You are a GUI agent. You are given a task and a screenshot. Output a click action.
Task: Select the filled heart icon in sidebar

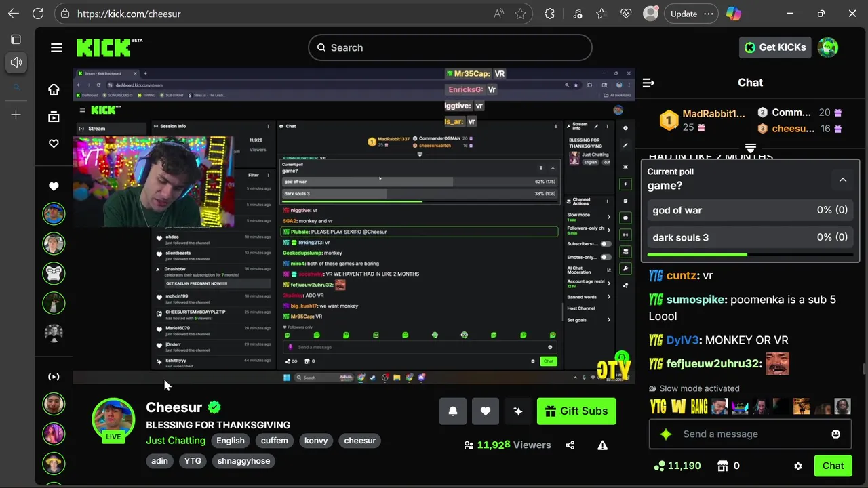tap(54, 186)
